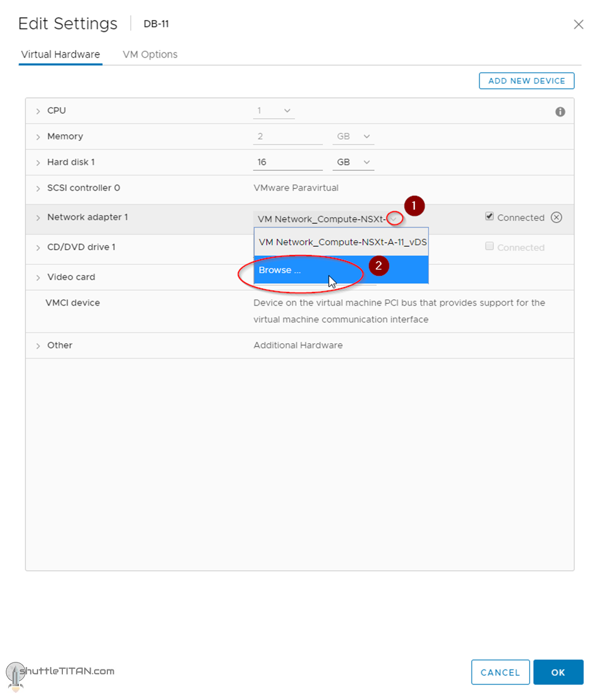Uncheck Connected for Network adapter 1
This screenshot has height=700, width=599.
point(489,217)
